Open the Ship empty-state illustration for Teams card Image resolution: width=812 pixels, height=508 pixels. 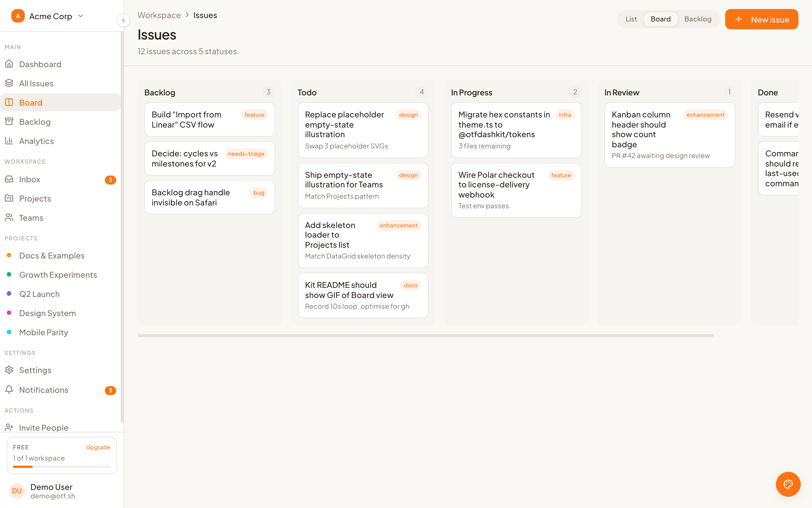363,185
